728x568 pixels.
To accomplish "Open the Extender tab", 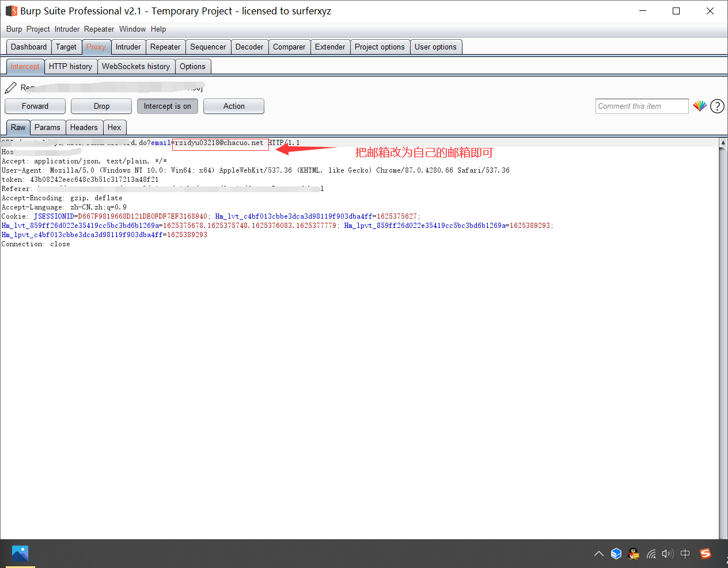I will pos(330,47).
